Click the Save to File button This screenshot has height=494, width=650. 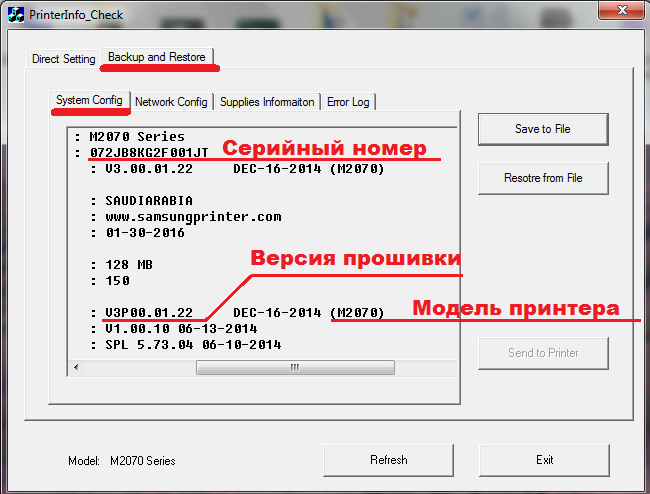pyautogui.click(x=543, y=129)
